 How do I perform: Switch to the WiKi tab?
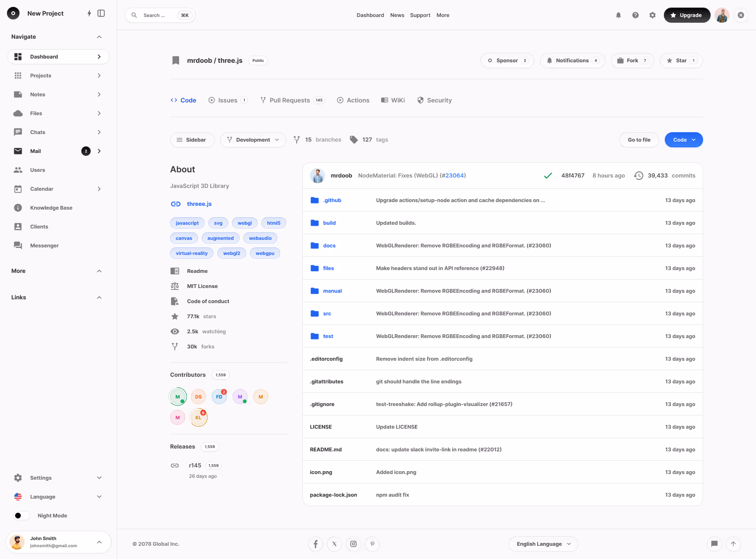393,100
